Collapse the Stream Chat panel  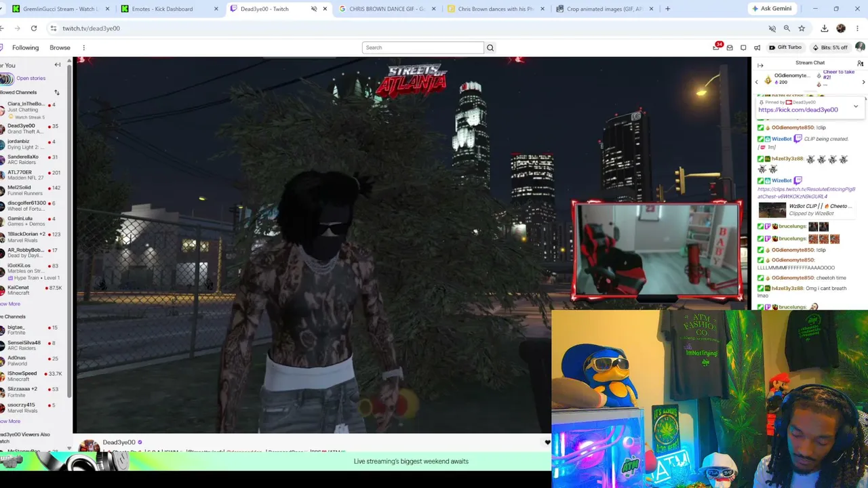pyautogui.click(x=760, y=65)
